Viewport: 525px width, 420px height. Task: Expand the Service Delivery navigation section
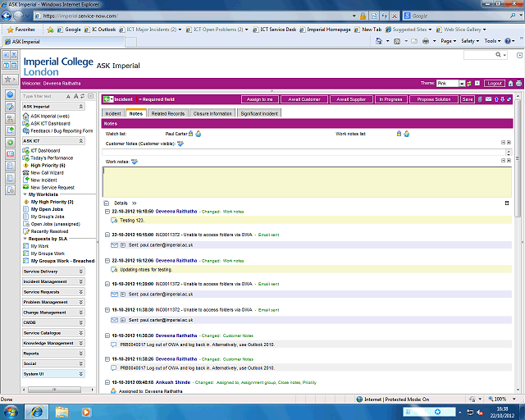[x=80, y=271]
